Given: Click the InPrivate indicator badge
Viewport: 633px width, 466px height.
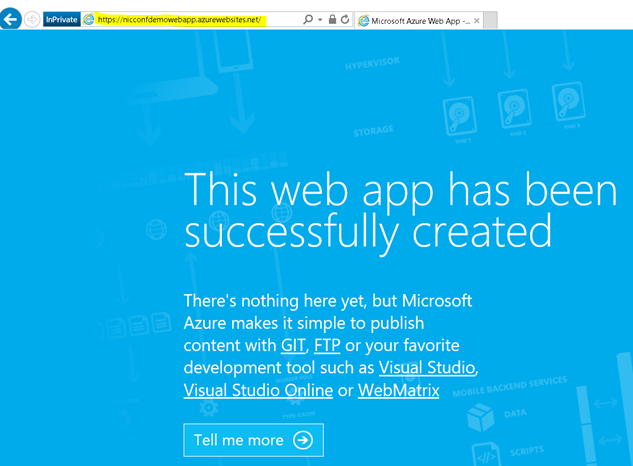Looking at the screenshot, I should (x=62, y=19).
